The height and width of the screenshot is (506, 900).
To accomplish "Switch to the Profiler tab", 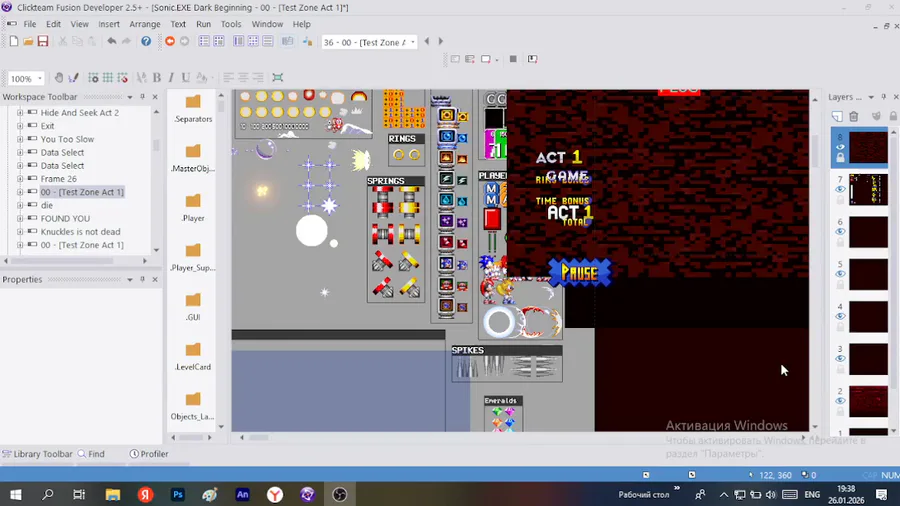I will coord(149,454).
